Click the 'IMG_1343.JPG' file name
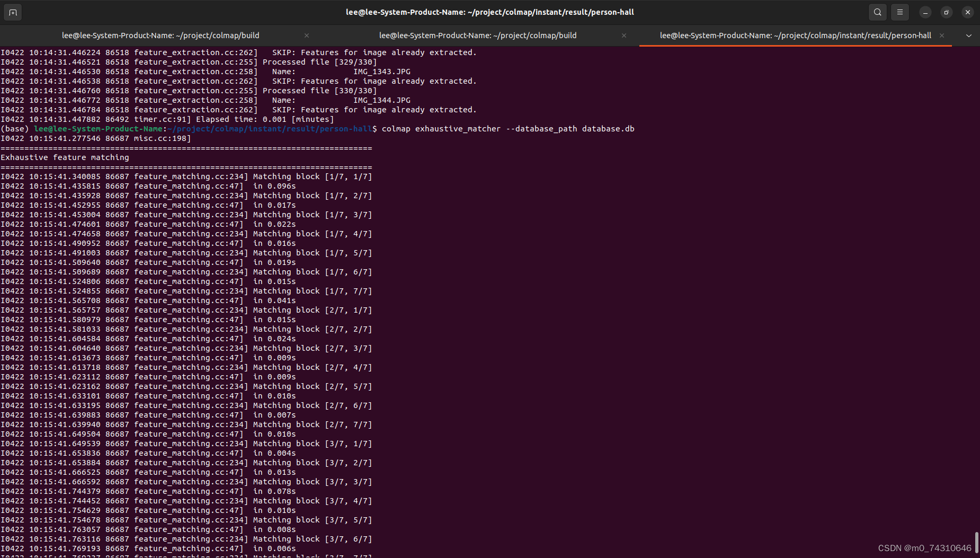This screenshot has width=980, height=558. (x=382, y=72)
